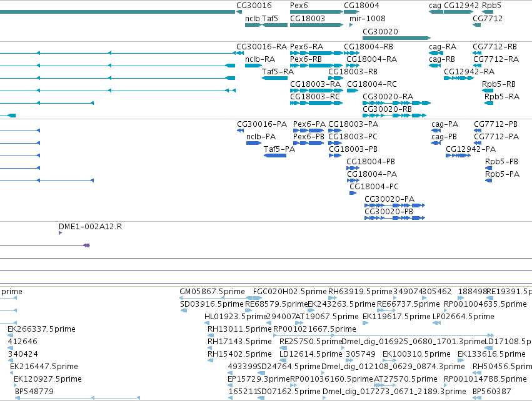Select EST RH15402.5prime
This screenshot has height=401, width=532.
(210, 360)
